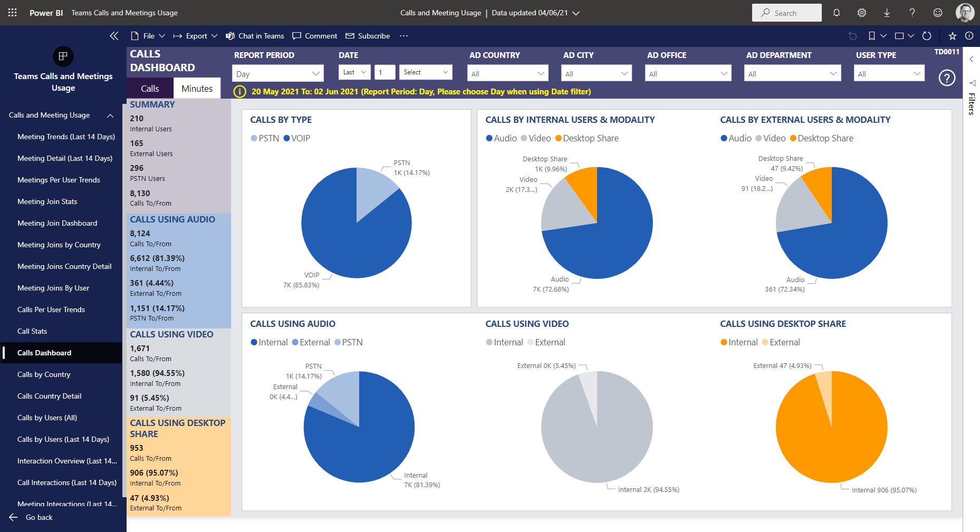
Task: Switch to the Minutes tab
Action: point(197,89)
